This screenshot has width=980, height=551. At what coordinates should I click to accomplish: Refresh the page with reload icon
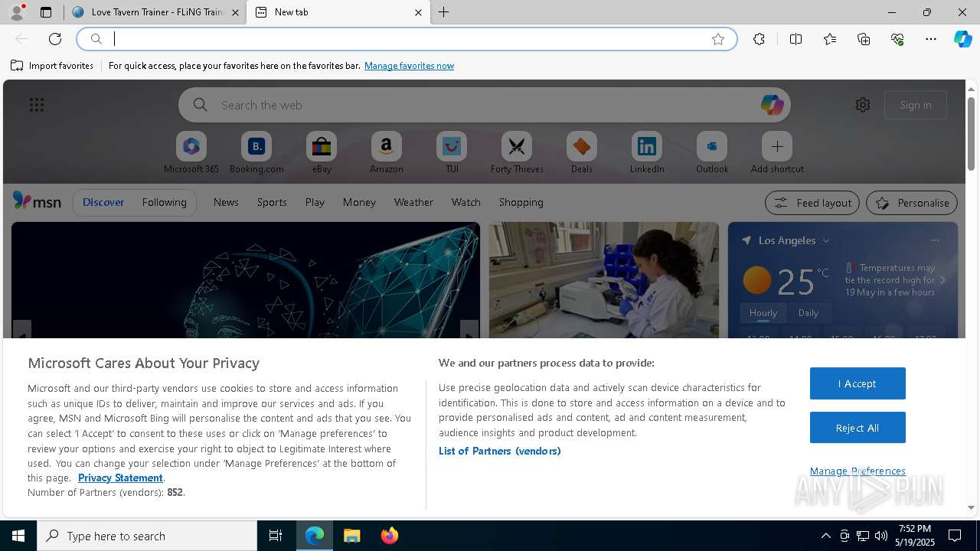click(55, 39)
